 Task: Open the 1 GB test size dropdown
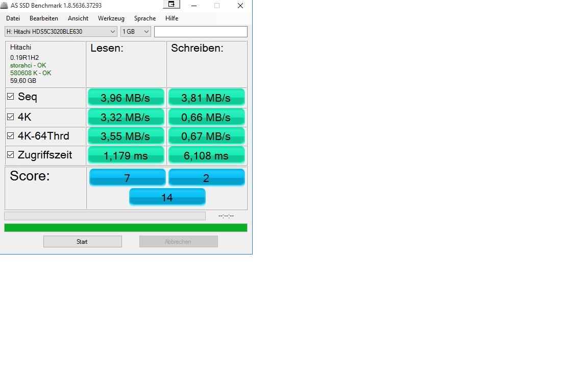click(136, 32)
